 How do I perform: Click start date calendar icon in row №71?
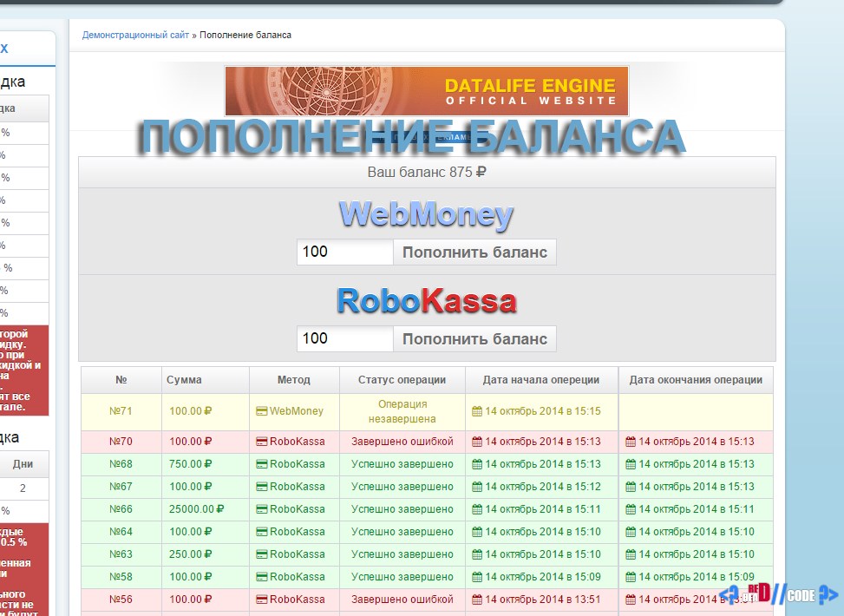[x=477, y=411]
